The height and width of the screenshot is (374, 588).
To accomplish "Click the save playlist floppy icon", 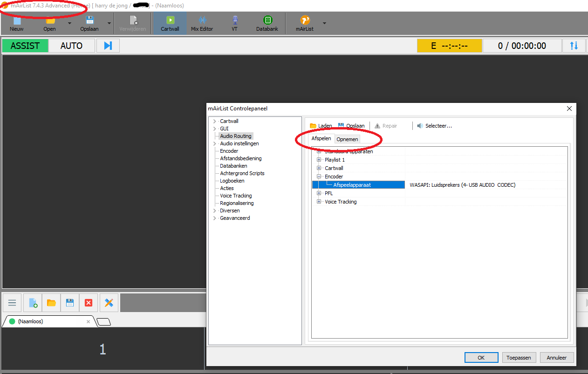I will point(70,303).
